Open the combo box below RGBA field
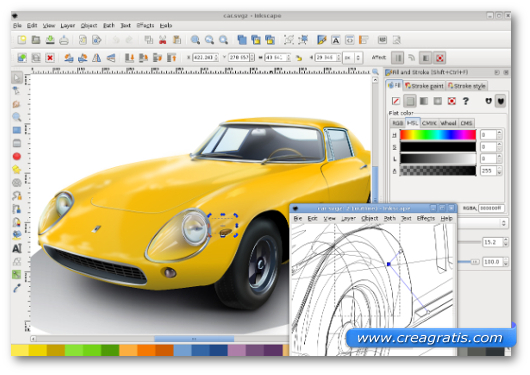530x375 pixels. [483, 223]
